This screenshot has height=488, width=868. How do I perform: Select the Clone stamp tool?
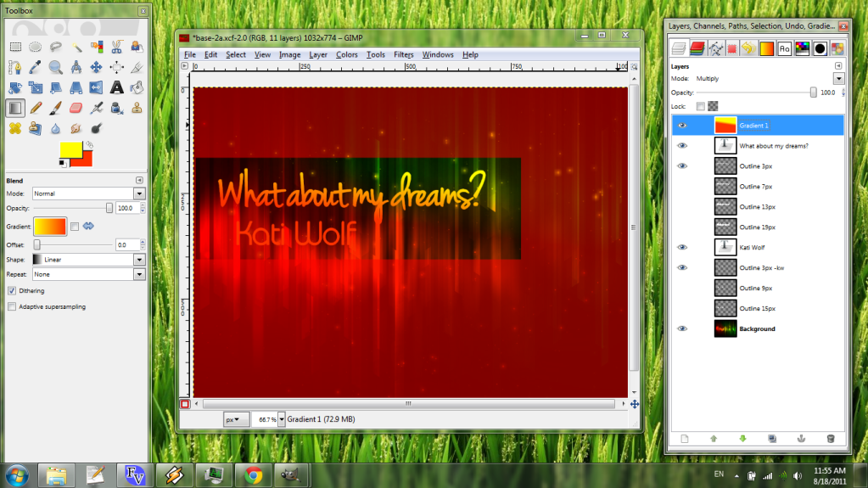(x=137, y=108)
